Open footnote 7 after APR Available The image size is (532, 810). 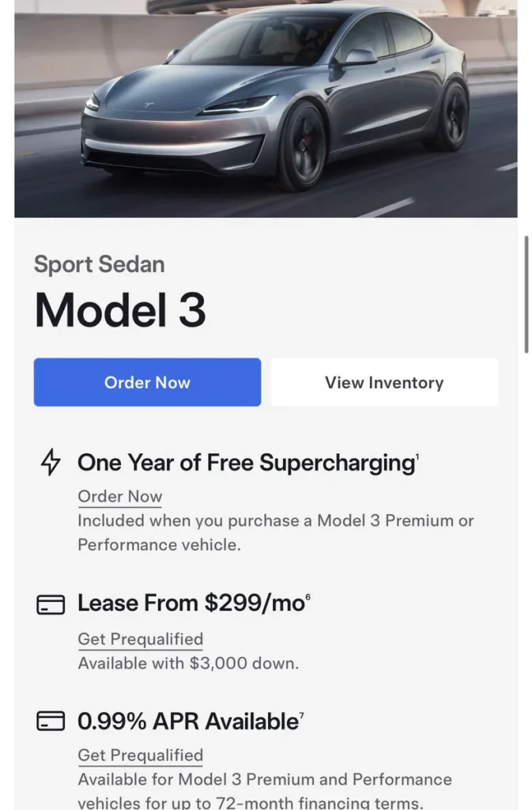[301, 716]
